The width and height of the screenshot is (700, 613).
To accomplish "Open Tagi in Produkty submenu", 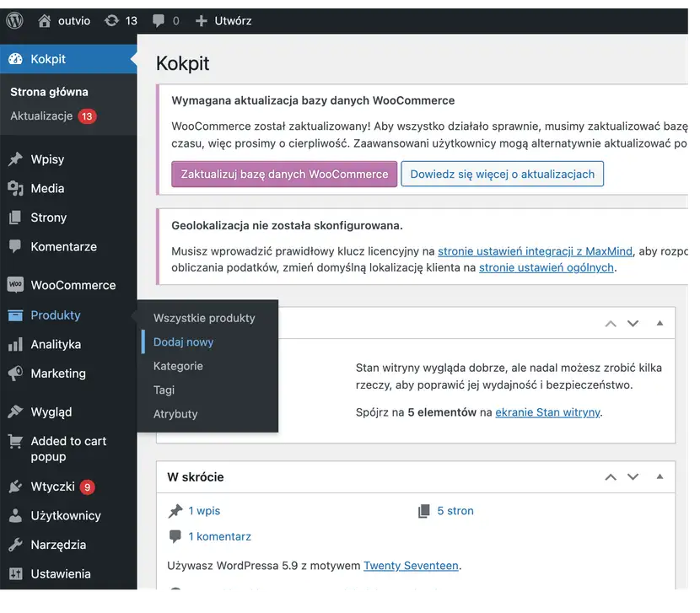I will 164,390.
